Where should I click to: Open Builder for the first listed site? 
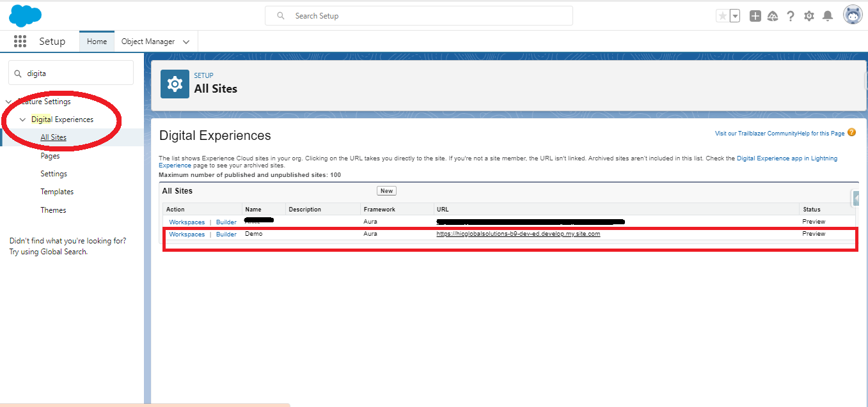coord(226,222)
